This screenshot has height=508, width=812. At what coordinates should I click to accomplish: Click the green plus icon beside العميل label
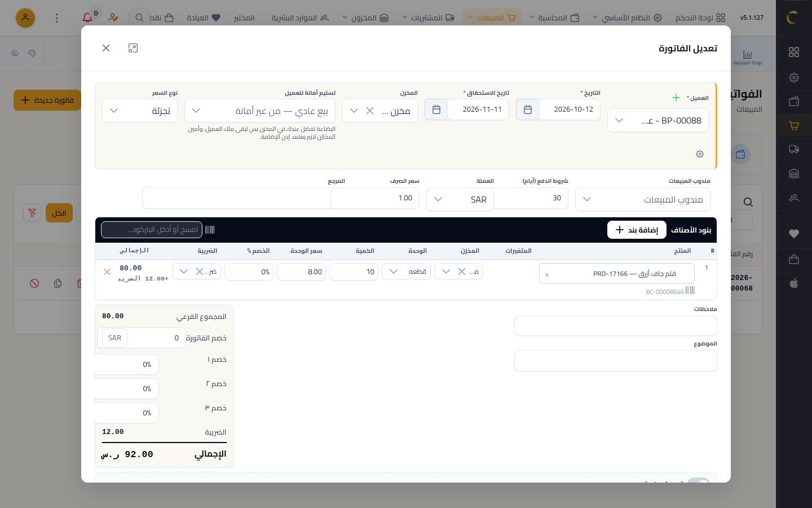676,98
